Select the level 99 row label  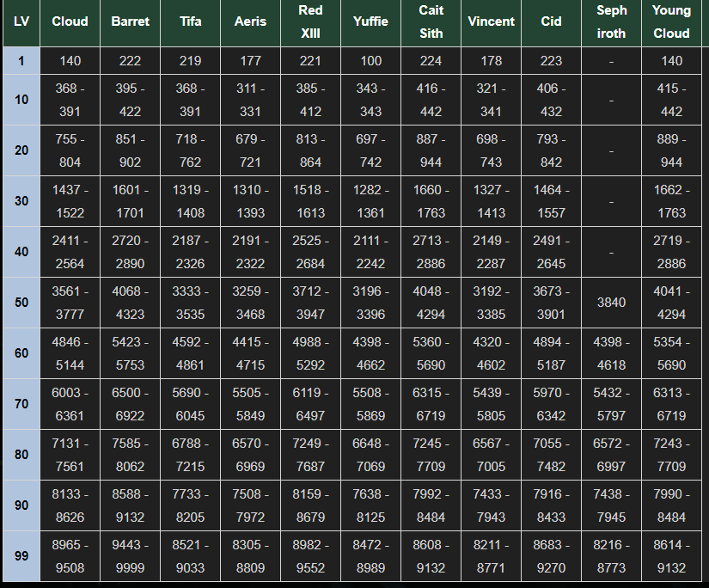click(21, 555)
